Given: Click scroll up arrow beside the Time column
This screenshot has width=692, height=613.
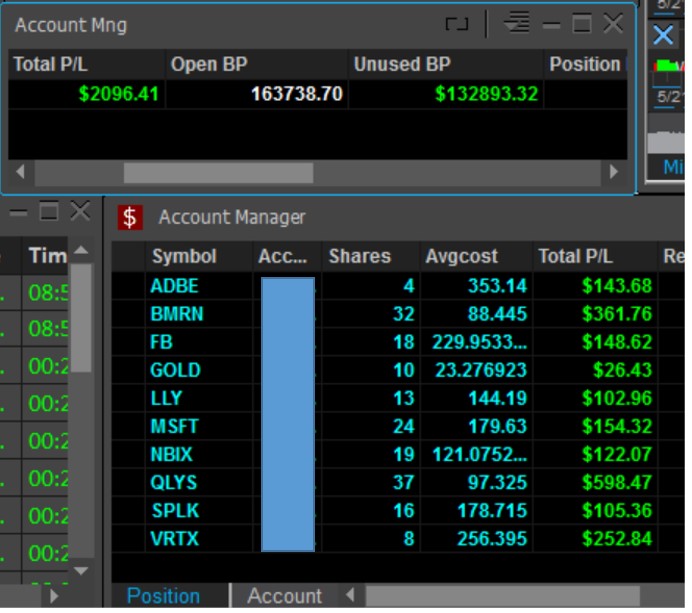Looking at the screenshot, I should (81, 249).
